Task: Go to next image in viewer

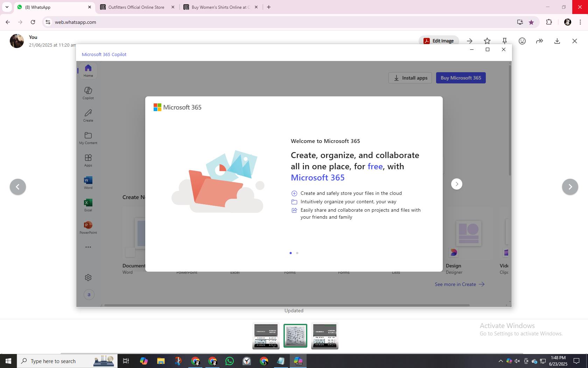Action: coord(570,187)
